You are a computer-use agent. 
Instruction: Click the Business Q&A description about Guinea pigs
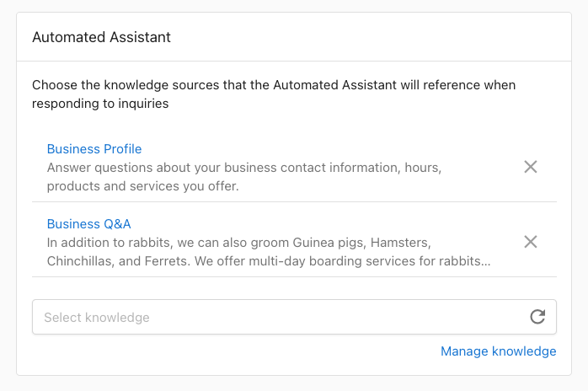[x=238, y=243]
